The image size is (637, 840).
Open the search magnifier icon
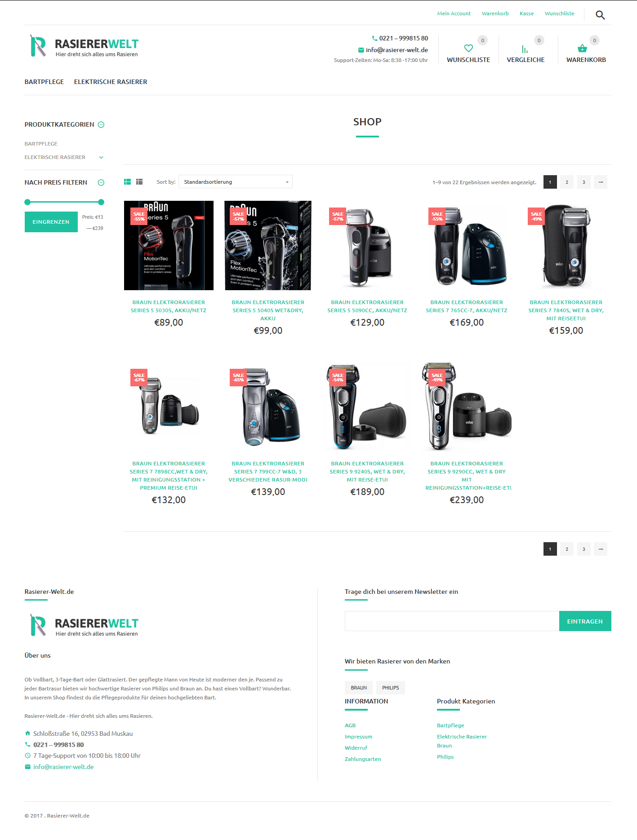[600, 15]
